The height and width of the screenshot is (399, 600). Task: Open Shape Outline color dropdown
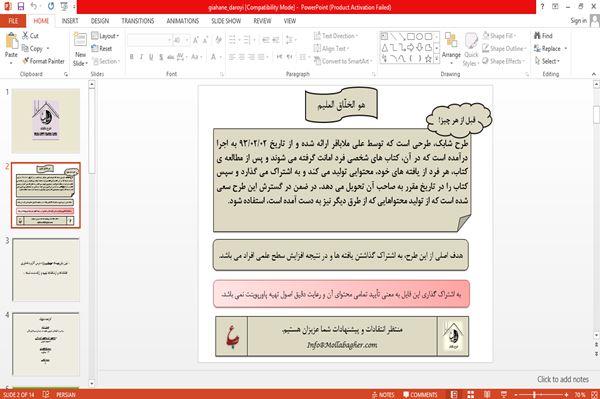[x=504, y=49]
